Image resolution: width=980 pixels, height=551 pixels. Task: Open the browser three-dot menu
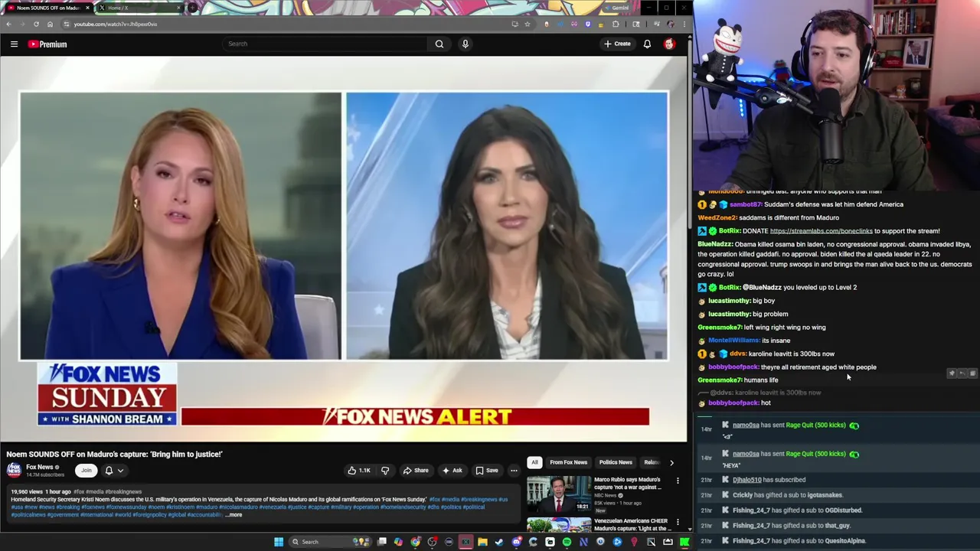point(684,24)
